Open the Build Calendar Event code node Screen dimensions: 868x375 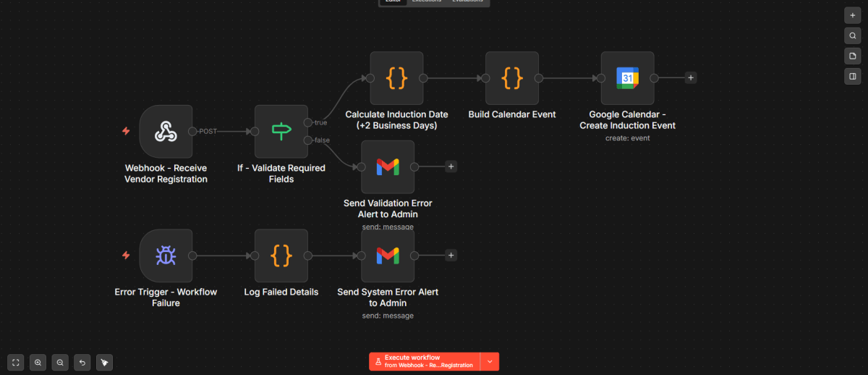click(512, 78)
